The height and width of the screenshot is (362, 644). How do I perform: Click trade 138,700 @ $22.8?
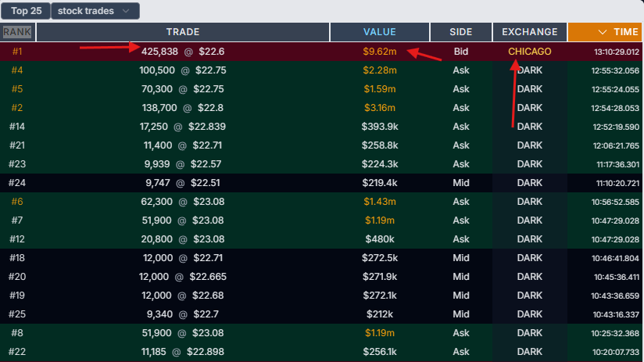(x=183, y=108)
